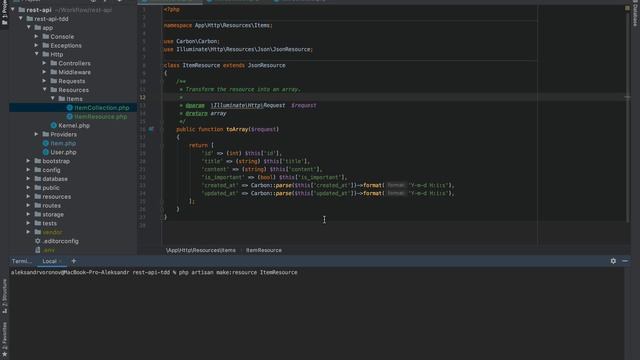Expand the Controllers folder

point(44,63)
